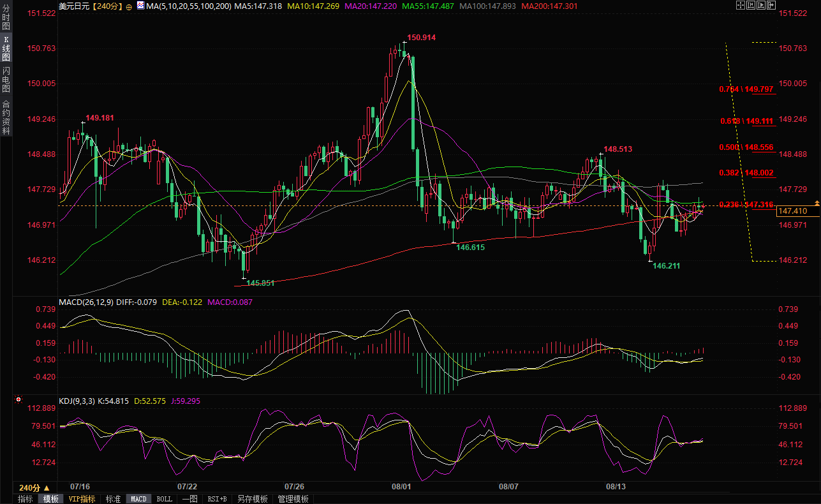
Task: Click the 07/22 date on time axis
Action: click(188, 487)
